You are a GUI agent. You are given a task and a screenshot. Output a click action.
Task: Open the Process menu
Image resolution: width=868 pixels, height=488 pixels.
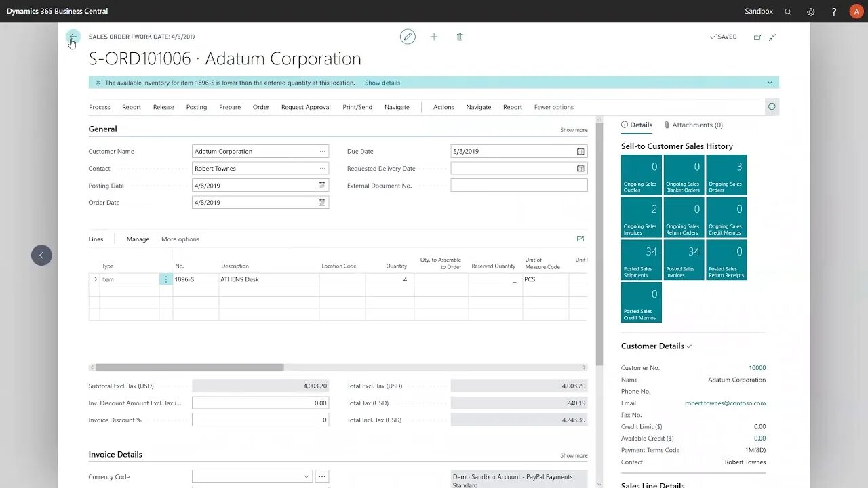click(x=99, y=107)
